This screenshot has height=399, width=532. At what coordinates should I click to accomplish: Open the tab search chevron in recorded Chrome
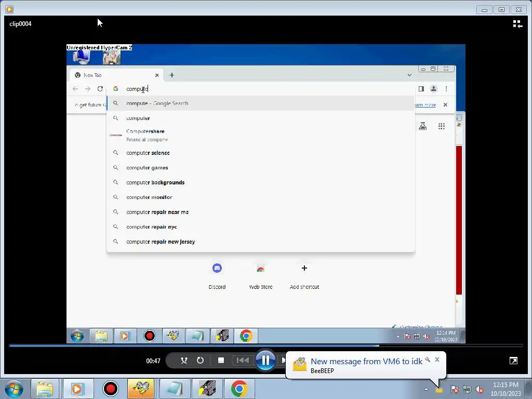[x=409, y=75]
